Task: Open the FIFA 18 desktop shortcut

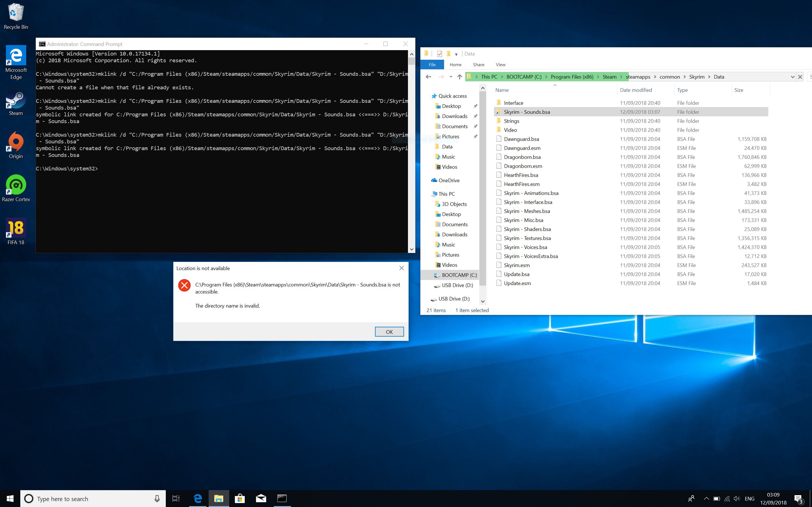Action: [x=16, y=231]
